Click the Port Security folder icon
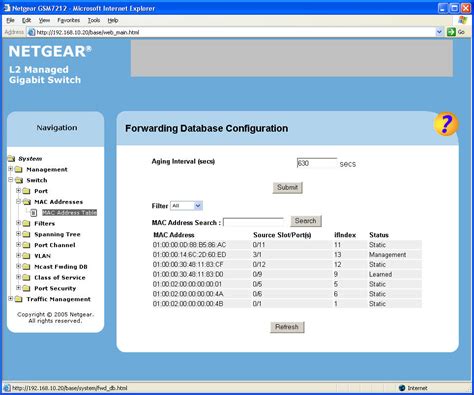 click(26, 288)
